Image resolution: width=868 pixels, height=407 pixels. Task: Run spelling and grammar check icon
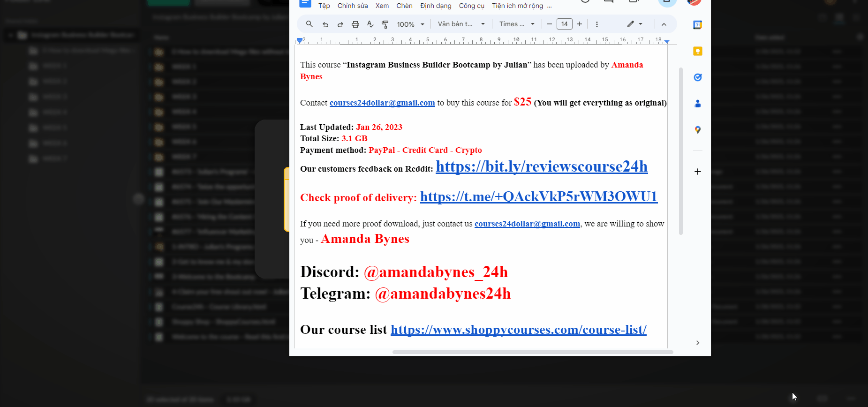pyautogui.click(x=370, y=24)
